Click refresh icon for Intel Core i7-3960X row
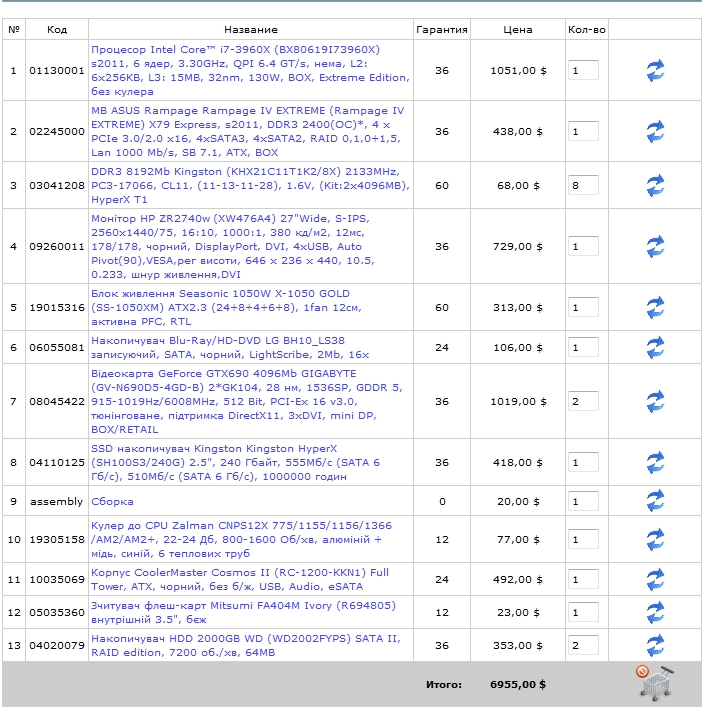 click(655, 70)
